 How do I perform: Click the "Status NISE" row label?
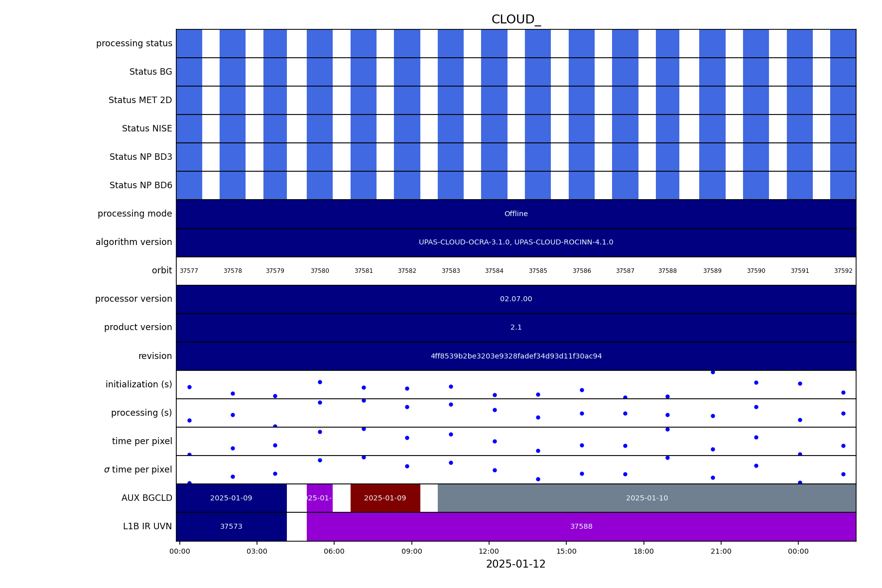tap(147, 129)
